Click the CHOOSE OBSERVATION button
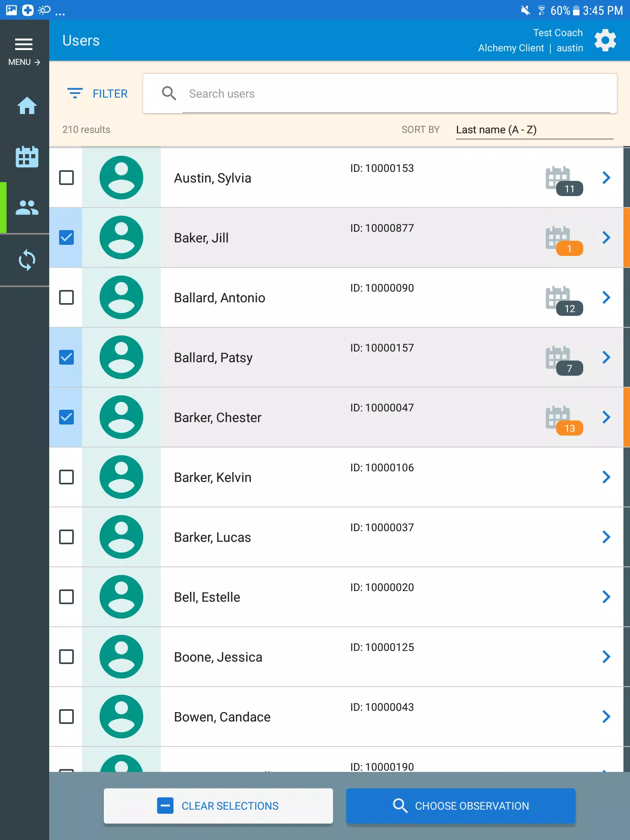 click(461, 806)
